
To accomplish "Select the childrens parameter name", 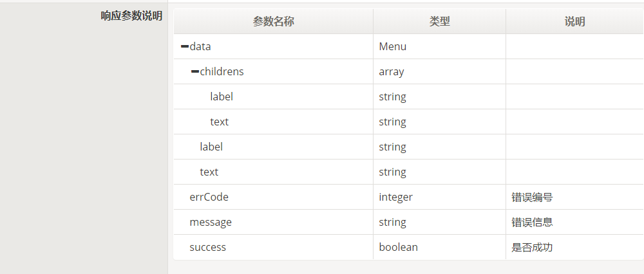I will [222, 72].
